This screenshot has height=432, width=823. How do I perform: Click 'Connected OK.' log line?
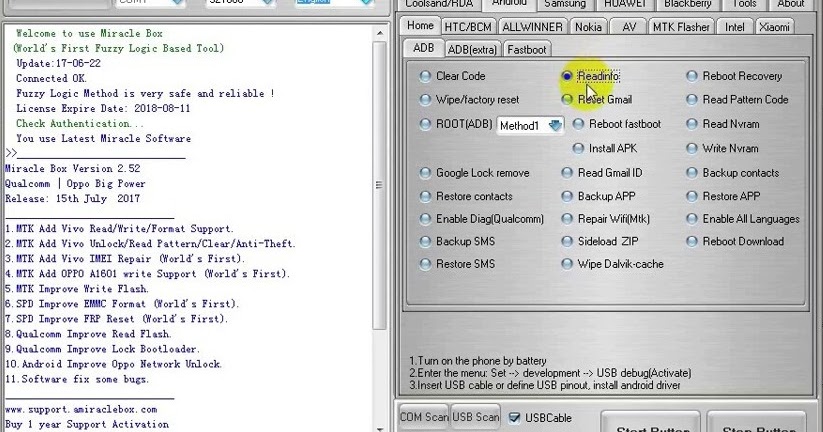coord(51,78)
